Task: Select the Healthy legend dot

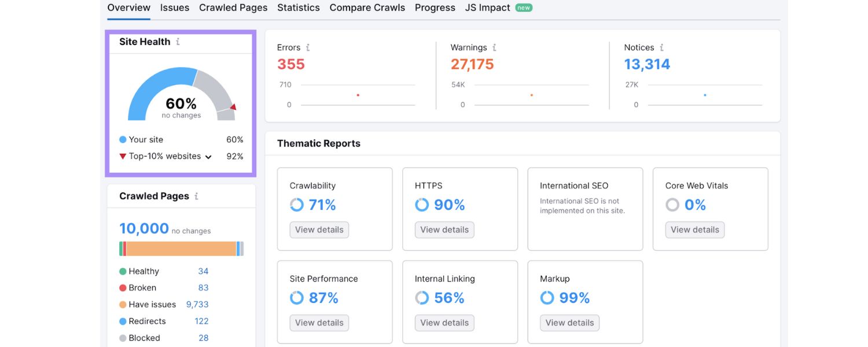Action: click(123, 271)
